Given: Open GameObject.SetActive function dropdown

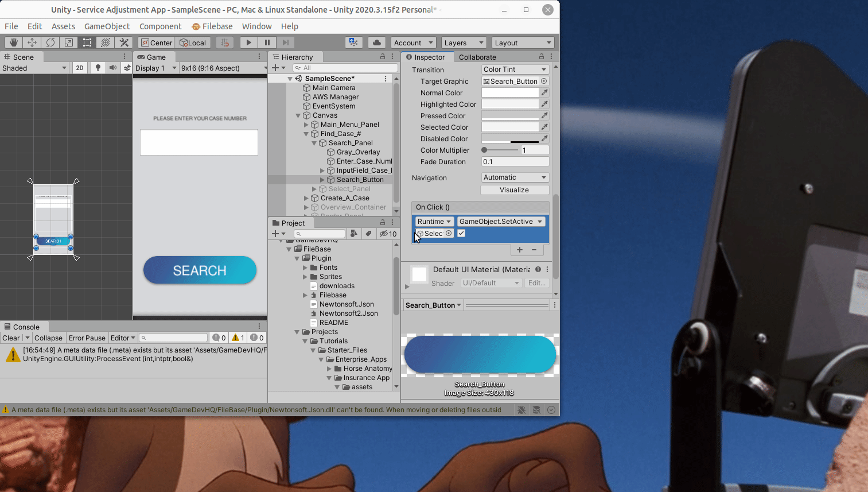Looking at the screenshot, I should coord(501,222).
